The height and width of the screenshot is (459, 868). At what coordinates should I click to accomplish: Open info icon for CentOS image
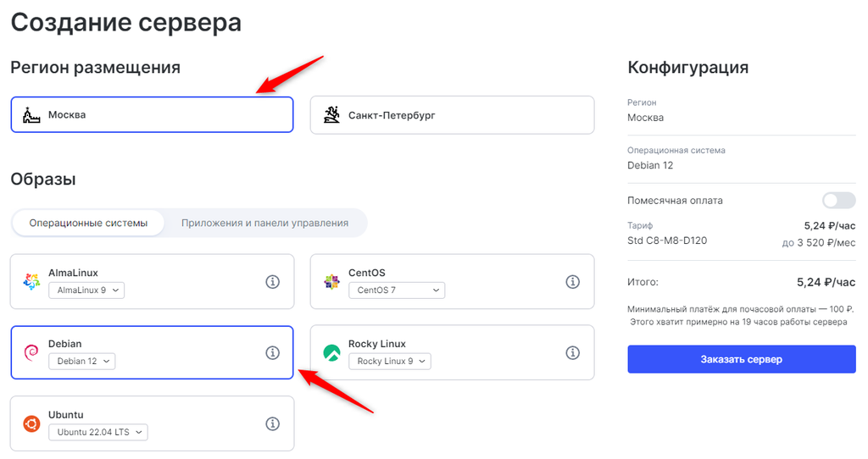click(x=572, y=281)
